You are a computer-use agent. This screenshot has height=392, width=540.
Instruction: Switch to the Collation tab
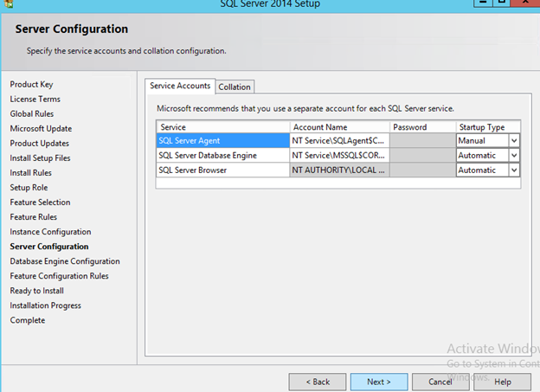235,87
